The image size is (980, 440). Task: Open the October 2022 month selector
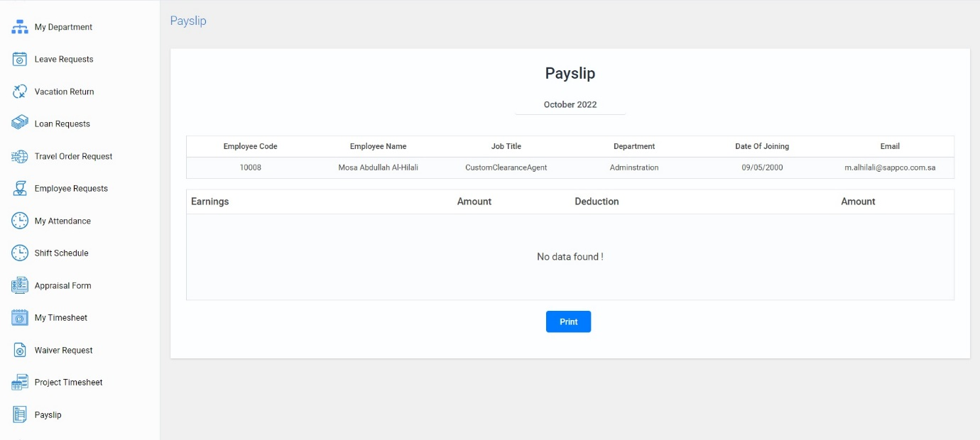pos(570,104)
